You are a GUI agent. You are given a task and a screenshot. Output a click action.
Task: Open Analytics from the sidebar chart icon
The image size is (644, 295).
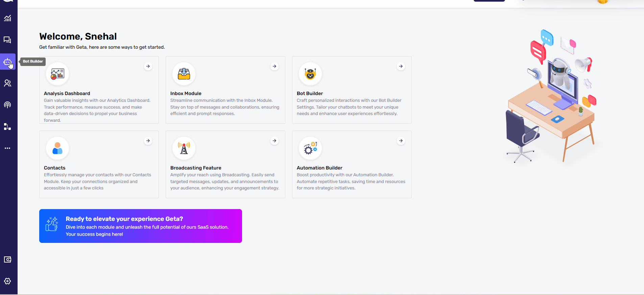point(7,18)
